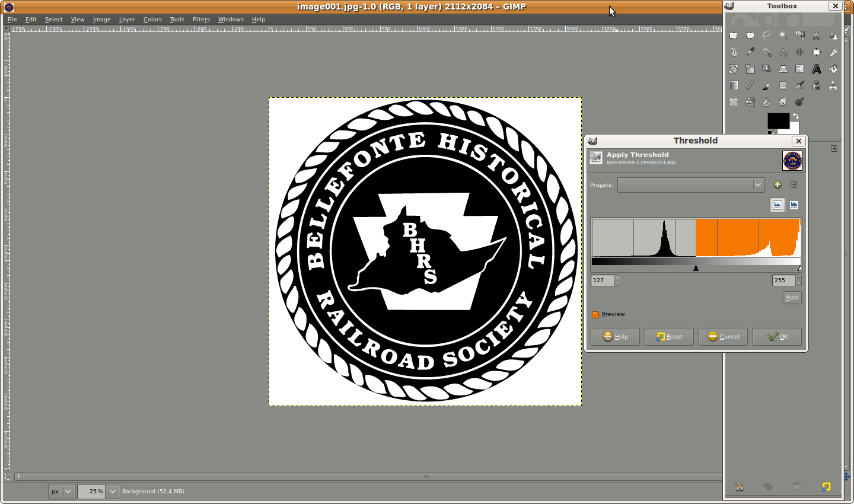This screenshot has width=854, height=504.
Task: Switch to linear histogram view
Action: tap(777, 205)
